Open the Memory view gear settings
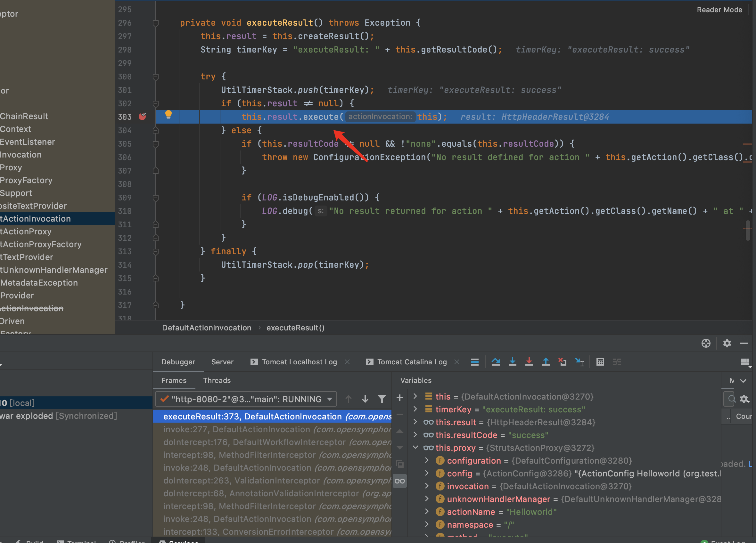The image size is (756, 543). click(744, 399)
